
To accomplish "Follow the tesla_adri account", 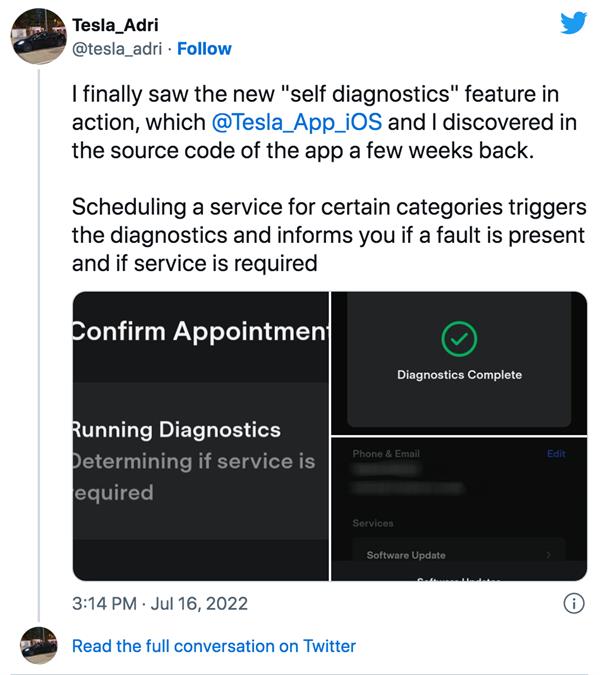I will coord(204,48).
